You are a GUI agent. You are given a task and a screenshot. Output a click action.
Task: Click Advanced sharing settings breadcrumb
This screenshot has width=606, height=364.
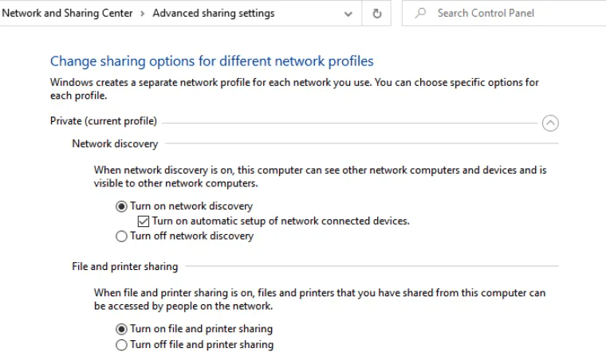pyautogui.click(x=214, y=13)
